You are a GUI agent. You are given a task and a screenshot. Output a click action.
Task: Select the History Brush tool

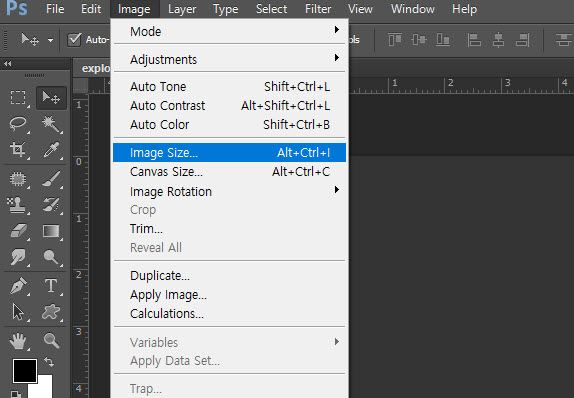[51, 205]
